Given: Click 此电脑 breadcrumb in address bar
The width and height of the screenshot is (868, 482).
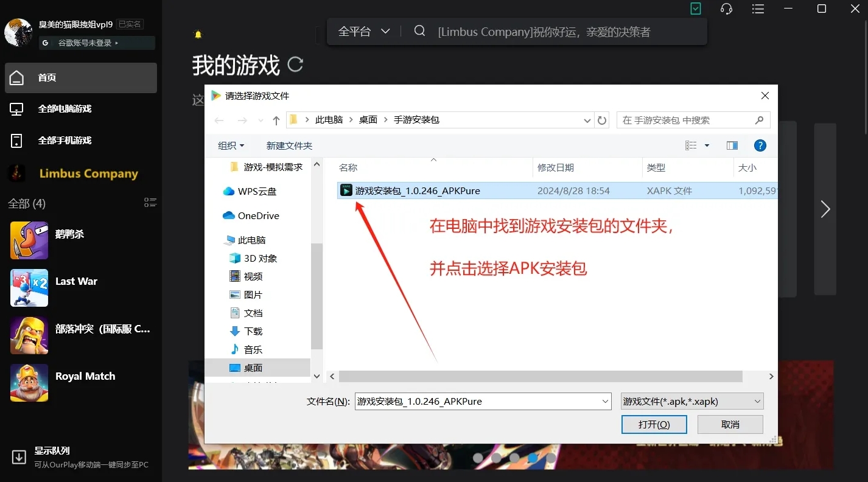Looking at the screenshot, I should click(x=329, y=120).
